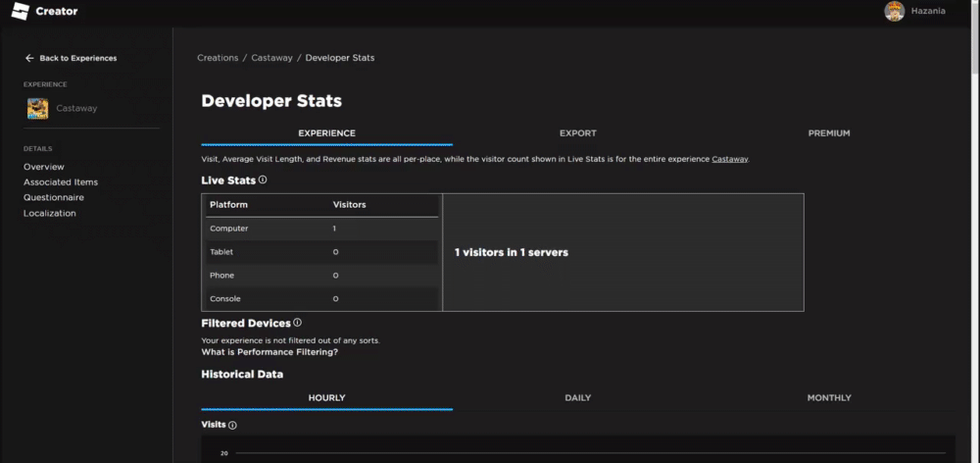Click the Visitors column header
Image resolution: width=980 pixels, height=463 pixels.
point(350,205)
